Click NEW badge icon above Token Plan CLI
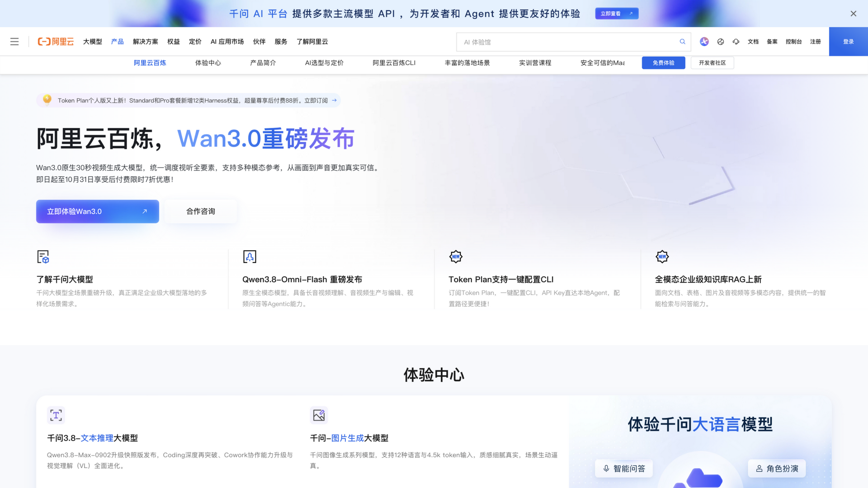This screenshot has height=488, width=868. click(456, 257)
